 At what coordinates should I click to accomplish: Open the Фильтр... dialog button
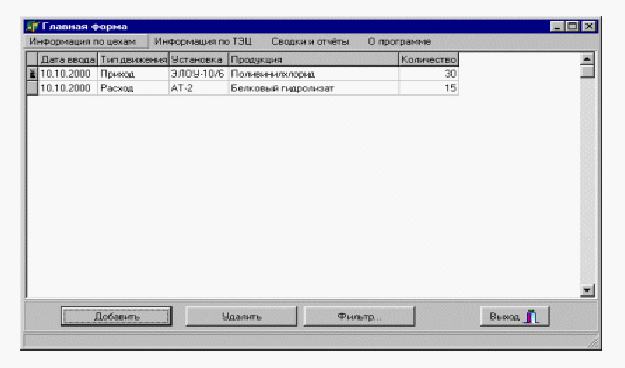tap(360, 317)
